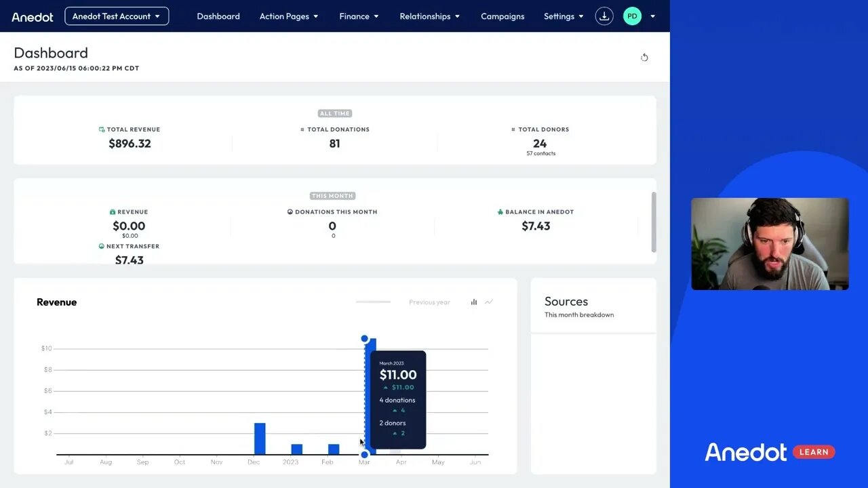Expand the Action Pages menu

289,16
